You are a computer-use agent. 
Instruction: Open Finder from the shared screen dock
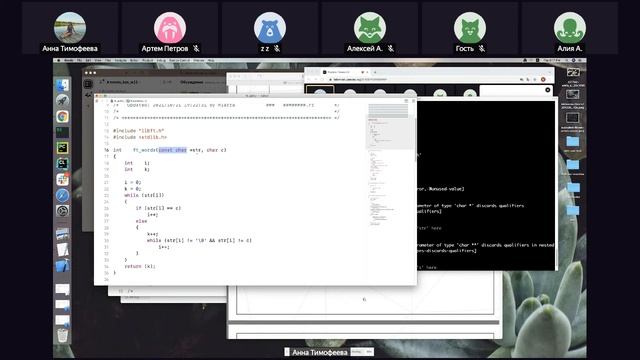[62, 85]
